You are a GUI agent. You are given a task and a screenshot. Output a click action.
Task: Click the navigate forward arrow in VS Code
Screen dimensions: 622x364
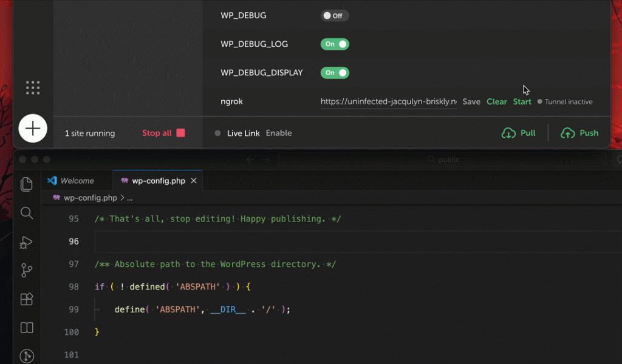pos(266,159)
